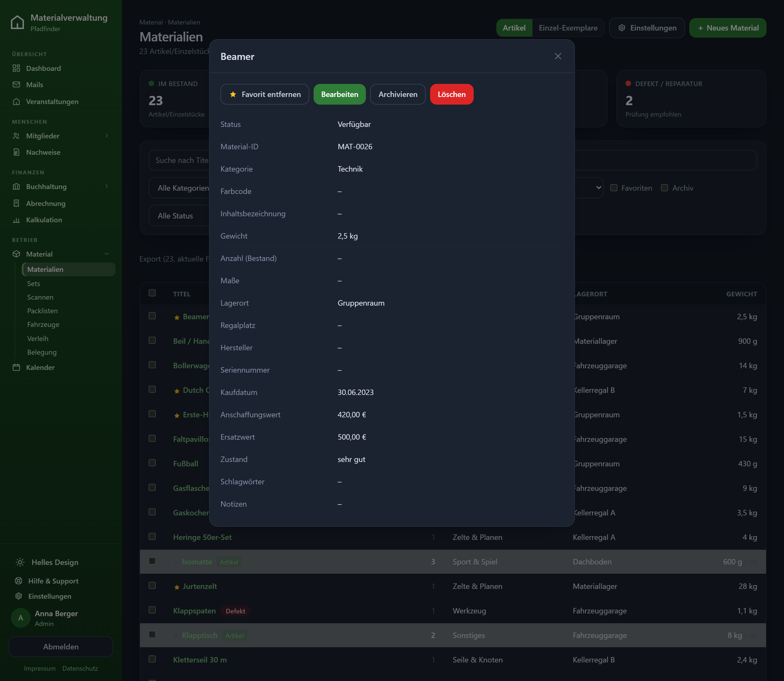Click the Kalender calendar icon
The height and width of the screenshot is (681, 784).
click(16, 367)
